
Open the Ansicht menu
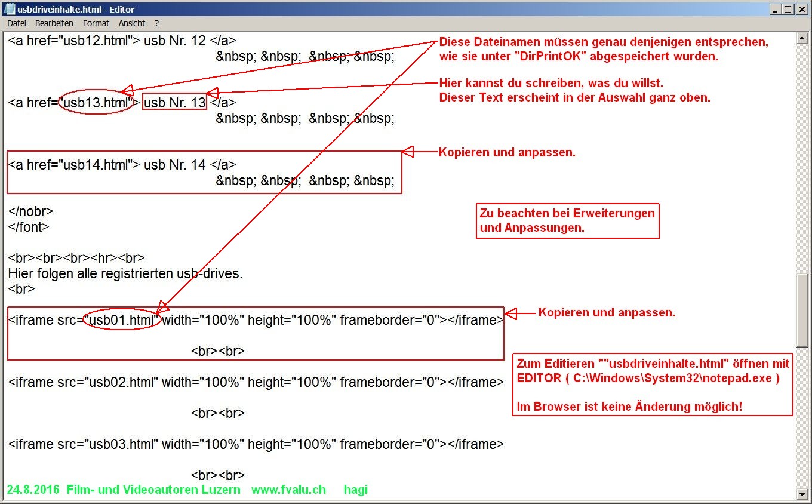click(132, 23)
